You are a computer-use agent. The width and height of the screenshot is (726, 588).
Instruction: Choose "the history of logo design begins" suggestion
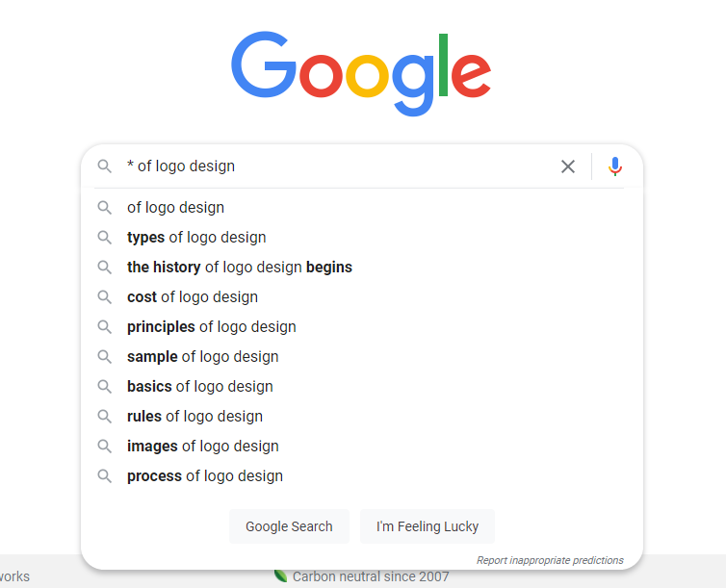[x=240, y=268]
